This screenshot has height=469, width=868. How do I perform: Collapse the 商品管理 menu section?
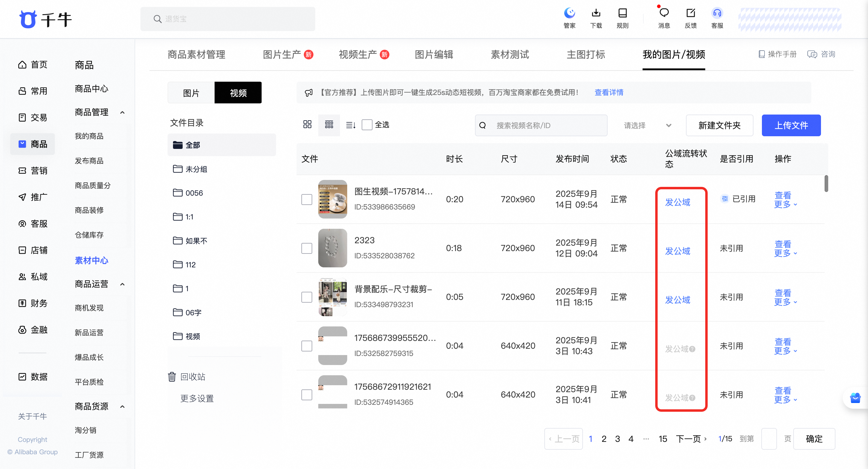pyautogui.click(x=122, y=112)
